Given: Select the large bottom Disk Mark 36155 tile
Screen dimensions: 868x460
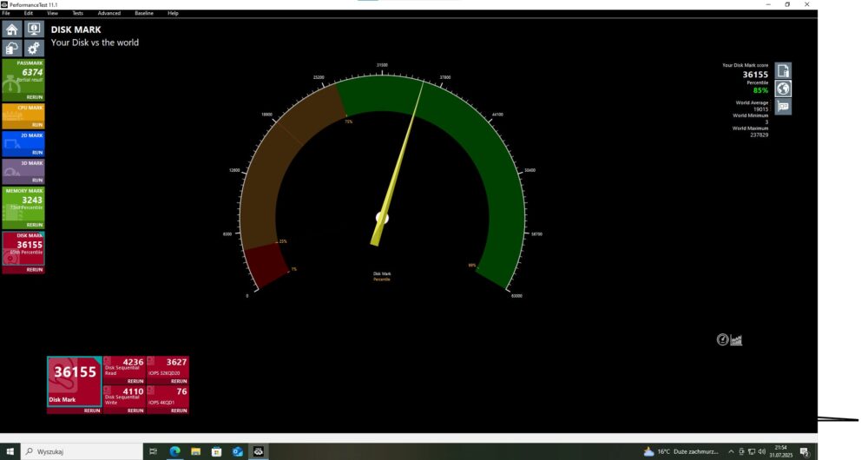Looking at the screenshot, I should (74, 381).
